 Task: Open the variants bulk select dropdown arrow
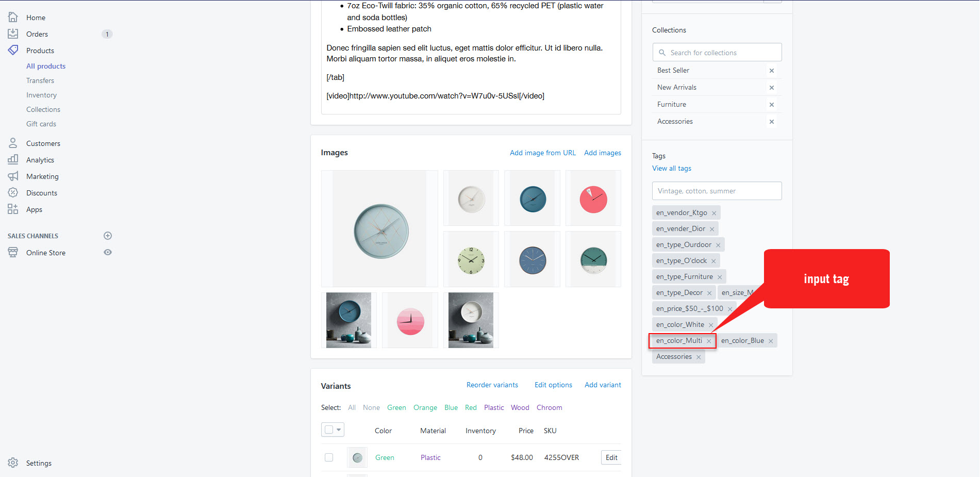pos(339,430)
